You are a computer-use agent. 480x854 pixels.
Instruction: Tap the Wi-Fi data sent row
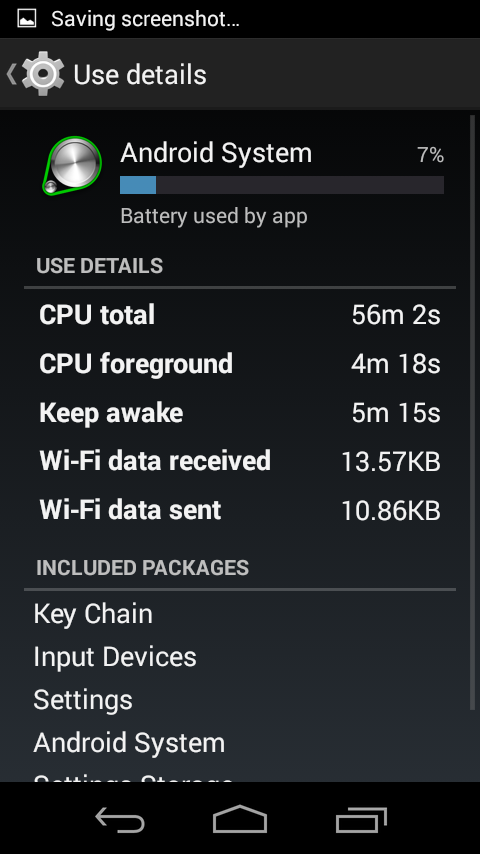[x=240, y=510]
